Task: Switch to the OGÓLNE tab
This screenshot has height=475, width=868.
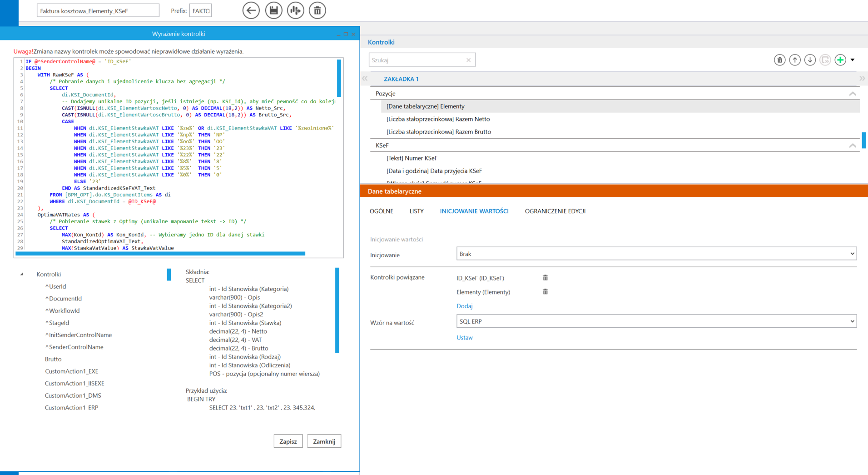Action: [381, 211]
